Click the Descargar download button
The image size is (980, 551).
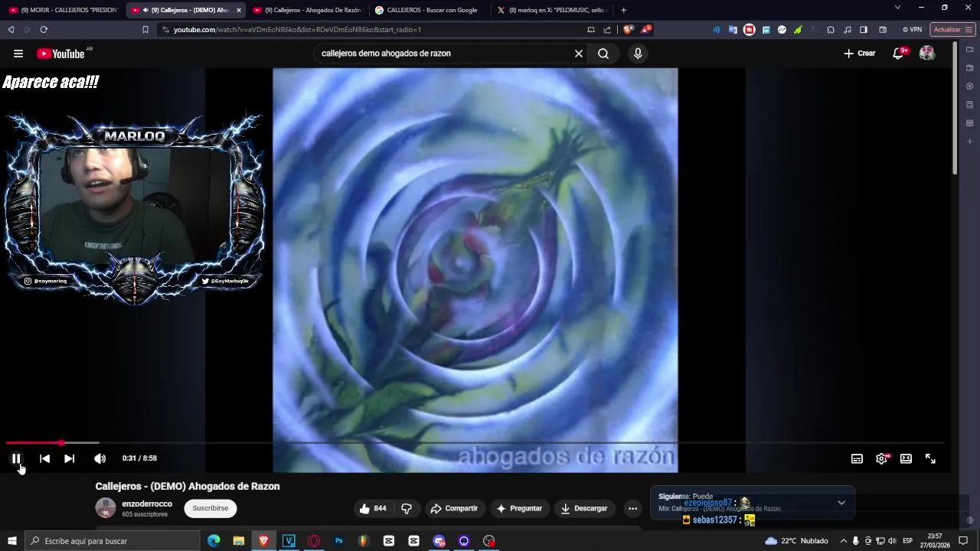[x=584, y=508]
